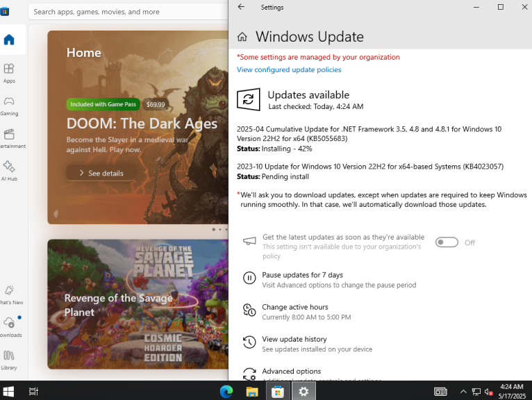The image size is (532, 400).
Task: Open Entertainment section in Microsoft Store
Action: coord(9,138)
